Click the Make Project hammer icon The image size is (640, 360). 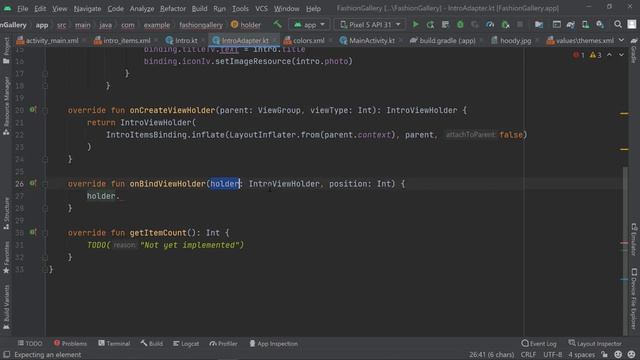(278, 24)
